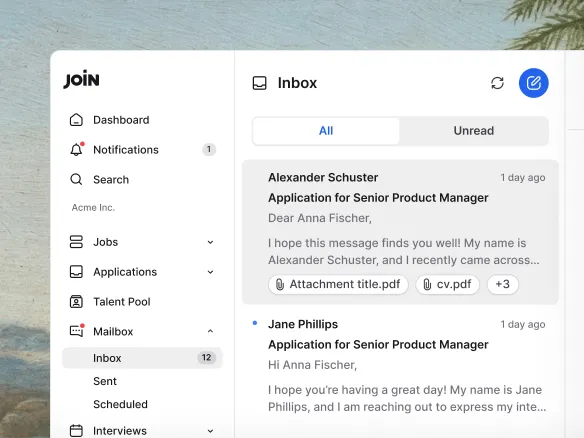Open Jane Phillips's email
584x438 pixels.
[400, 367]
